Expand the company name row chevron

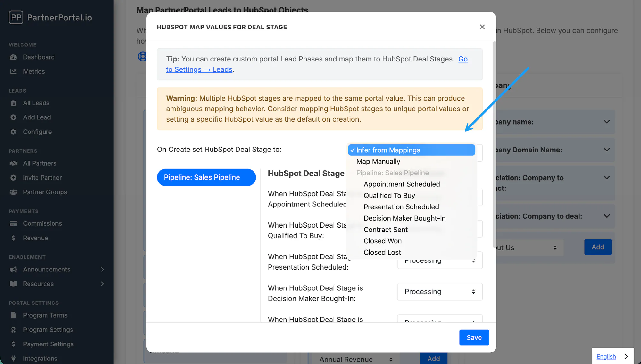[607, 122]
